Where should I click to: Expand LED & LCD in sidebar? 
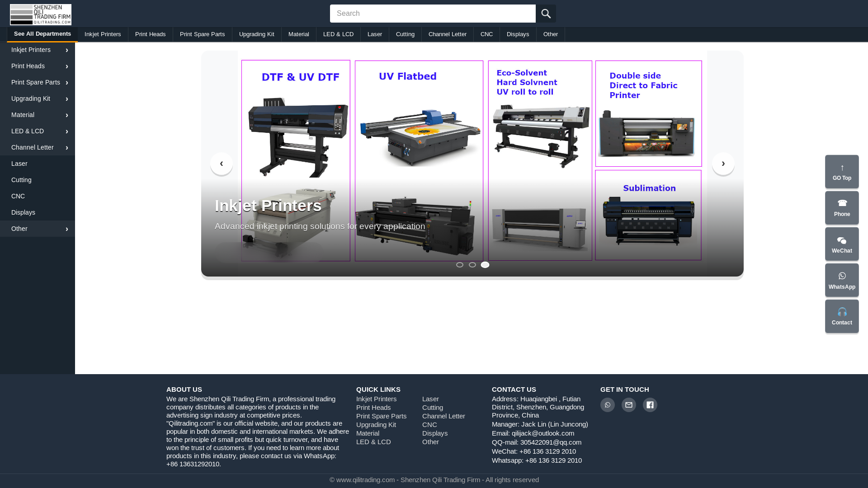(38, 131)
